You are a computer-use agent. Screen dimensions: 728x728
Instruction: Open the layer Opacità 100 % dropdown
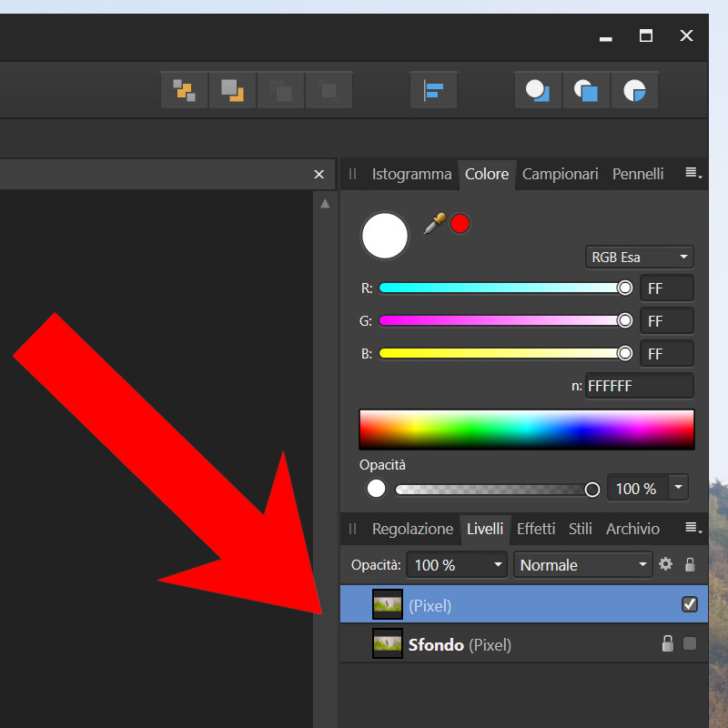pos(457,565)
